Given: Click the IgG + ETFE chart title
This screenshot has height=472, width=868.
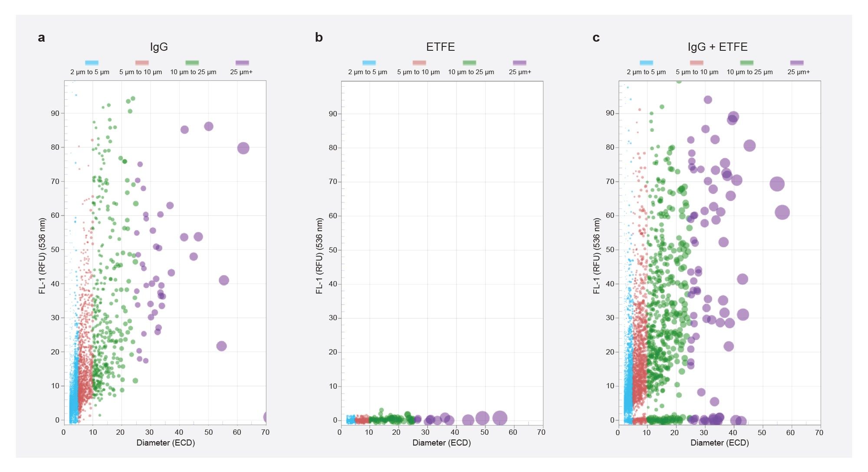Looking at the screenshot, I should [717, 47].
